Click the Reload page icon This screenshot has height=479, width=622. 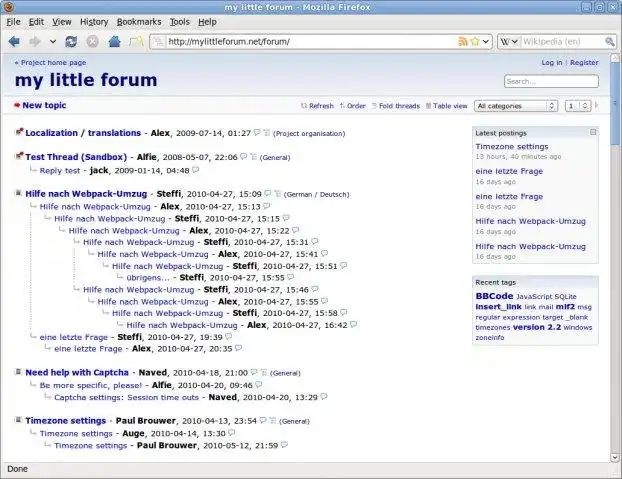(71, 41)
